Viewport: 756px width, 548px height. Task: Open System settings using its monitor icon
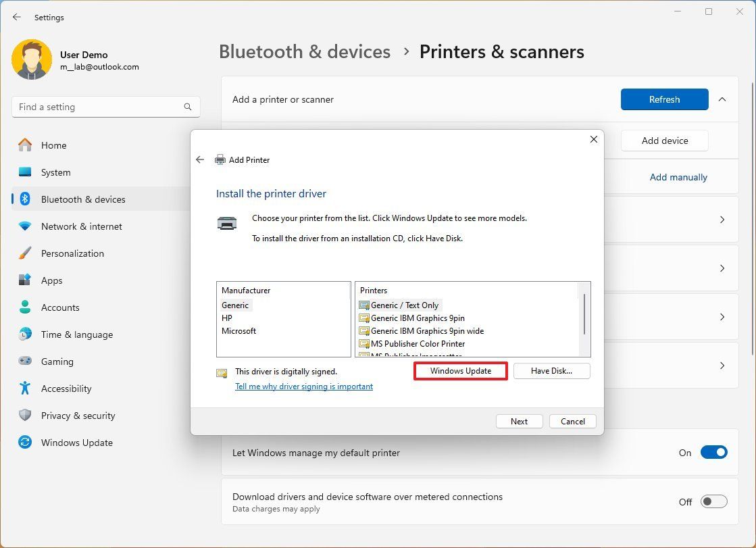[x=25, y=172]
